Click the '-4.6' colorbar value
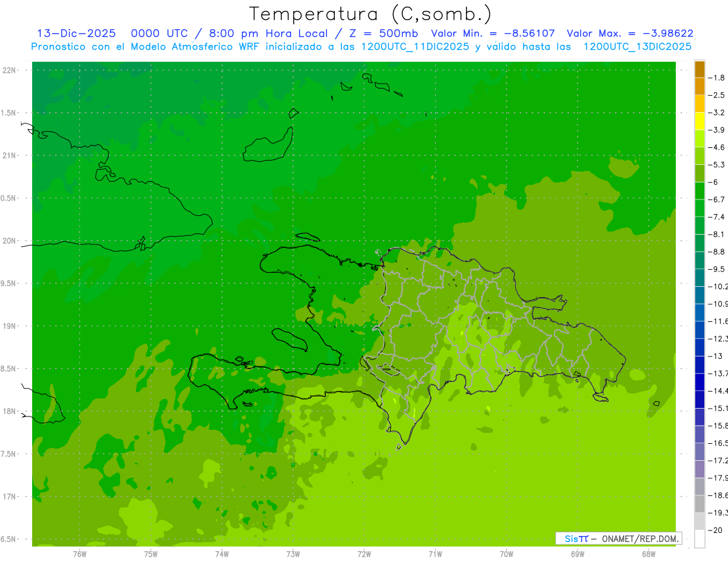This screenshot has height=562, width=728. (x=717, y=147)
